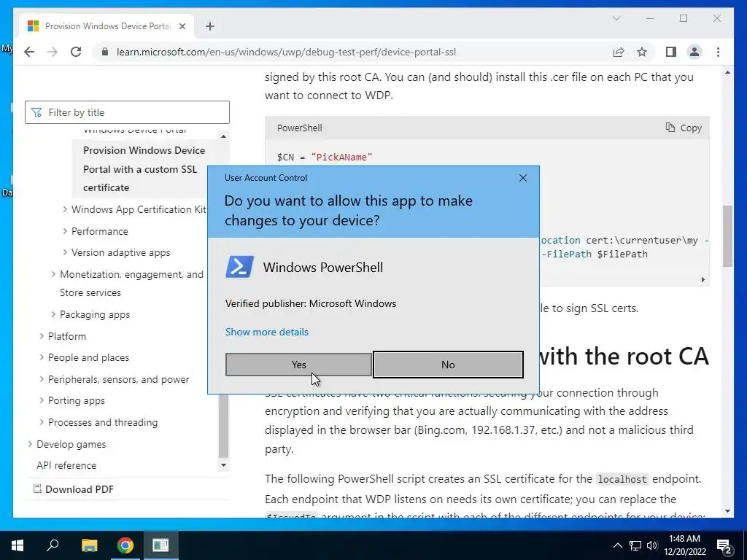747x560 pixels.
Task: Open the active taskbar app next to Chrome
Action: coord(160,545)
